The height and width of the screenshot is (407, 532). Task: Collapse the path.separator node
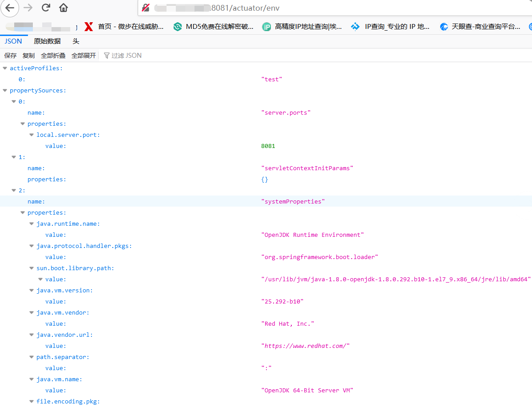[32, 357]
